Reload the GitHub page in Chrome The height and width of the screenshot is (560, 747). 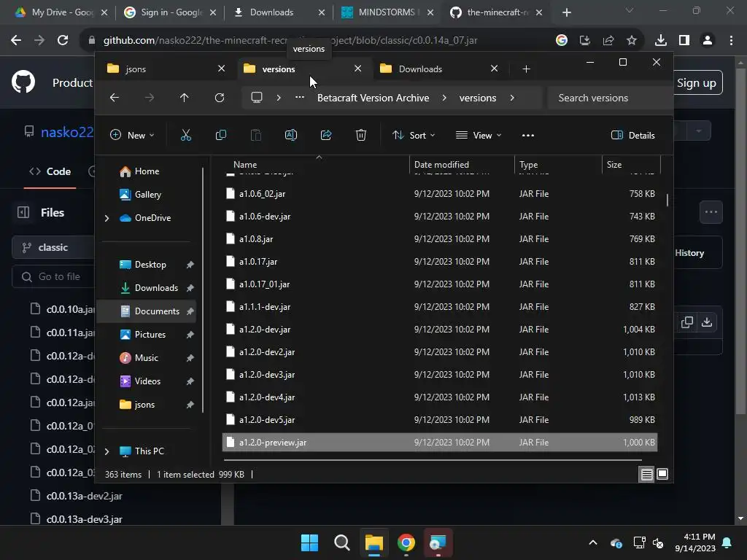(x=63, y=41)
